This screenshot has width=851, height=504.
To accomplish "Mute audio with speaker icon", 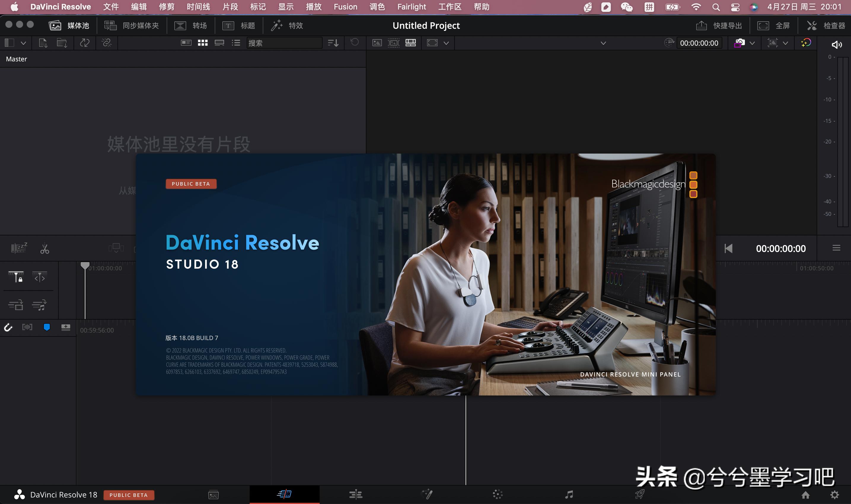I will click(x=836, y=44).
